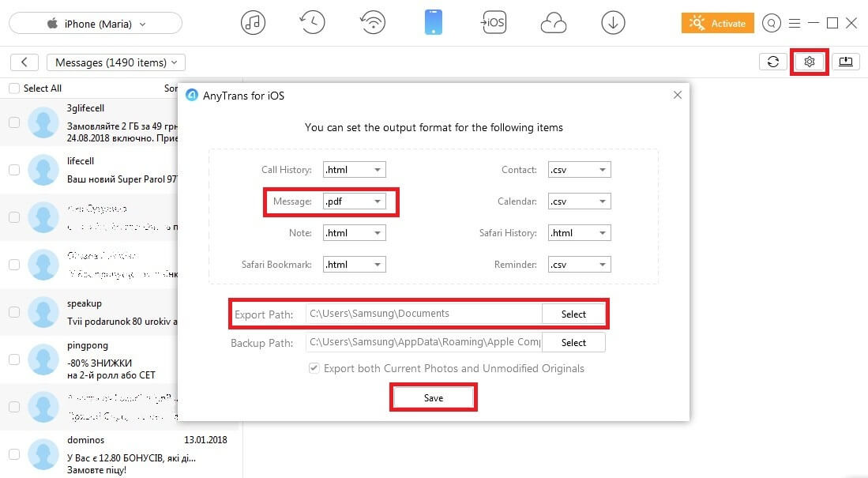The image size is (868, 478).
Task: Check the lifecell conversation checkbox
Action: [x=14, y=170]
